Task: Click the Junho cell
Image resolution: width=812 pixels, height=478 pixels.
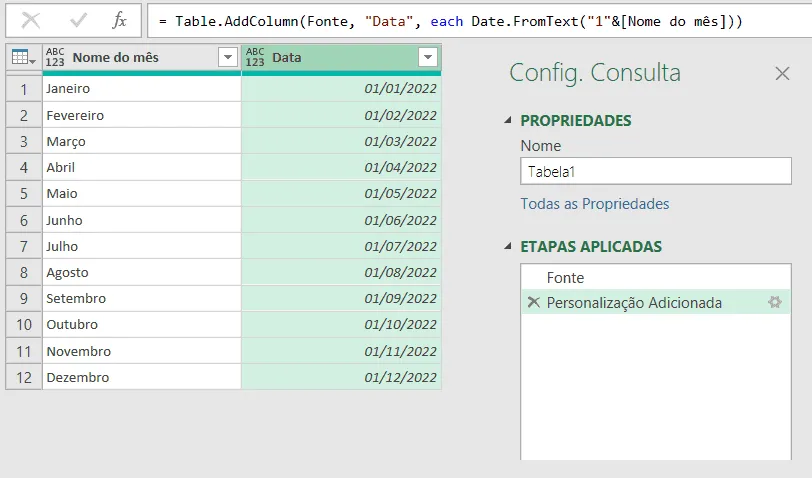Action: (141, 220)
